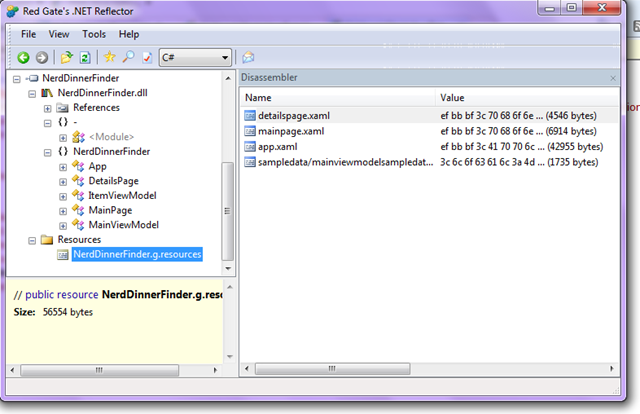Click the app.xaml resource icon
This screenshot has width=640, height=414.
(x=250, y=147)
